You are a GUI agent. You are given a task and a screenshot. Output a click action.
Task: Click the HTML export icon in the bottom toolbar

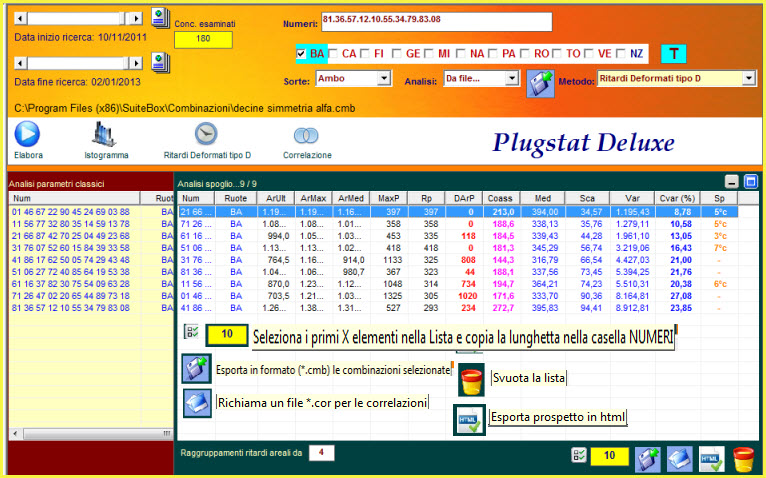712,460
